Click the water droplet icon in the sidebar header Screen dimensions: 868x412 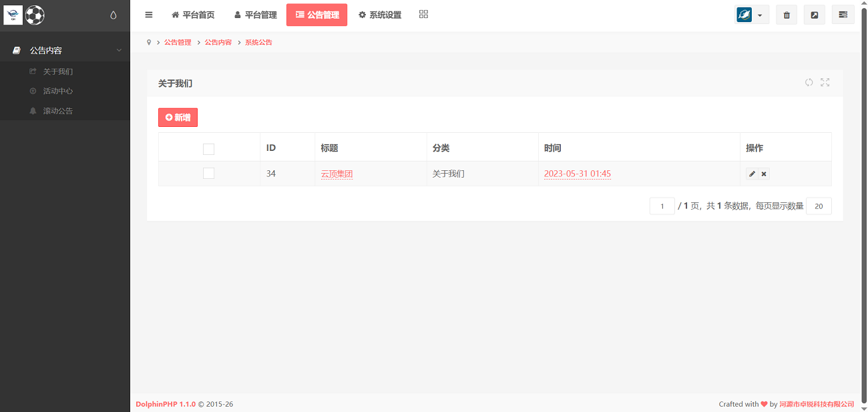114,15
